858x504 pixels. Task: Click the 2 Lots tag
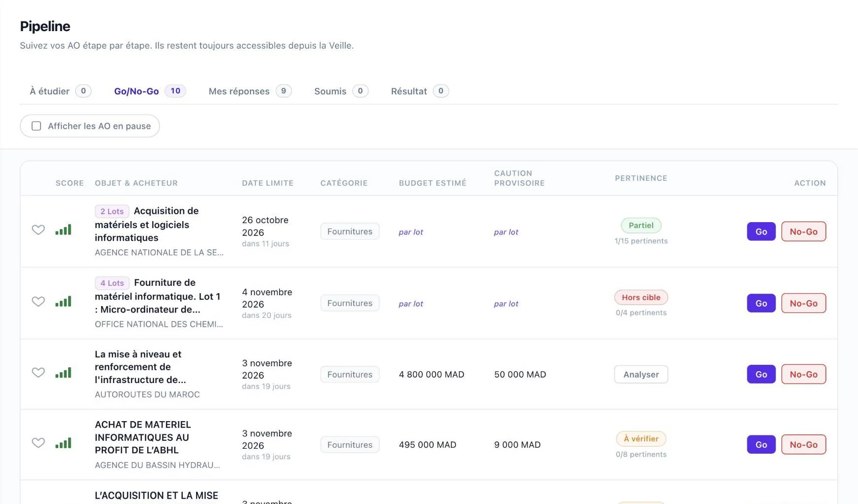pyautogui.click(x=112, y=211)
